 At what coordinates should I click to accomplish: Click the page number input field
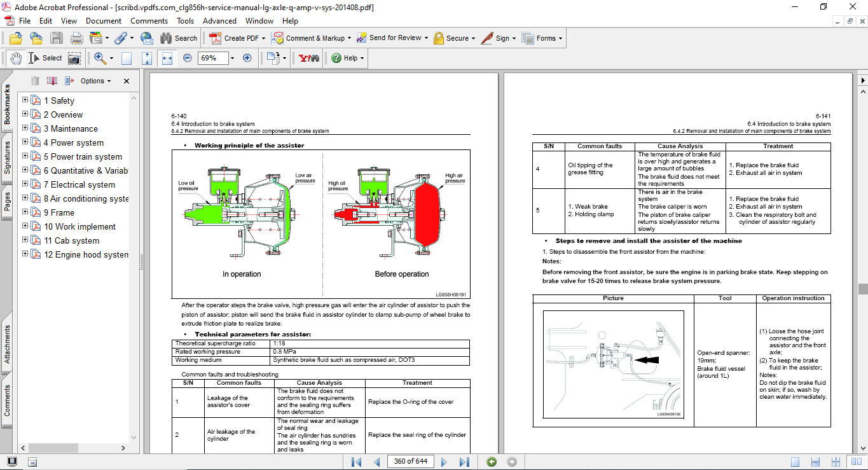(410, 462)
